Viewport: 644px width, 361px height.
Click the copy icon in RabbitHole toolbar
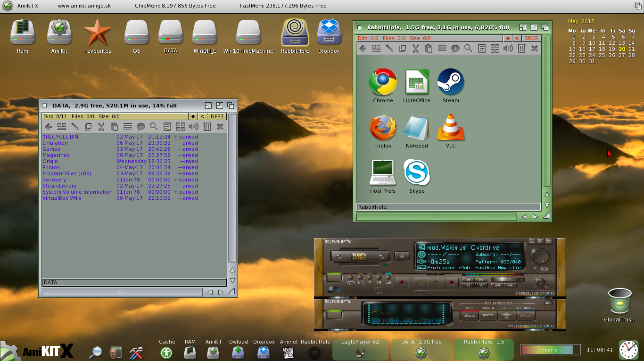[x=403, y=48]
